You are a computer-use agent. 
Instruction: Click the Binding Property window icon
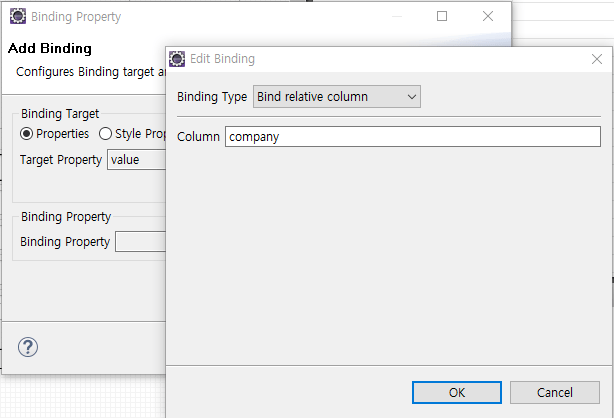coord(18,16)
